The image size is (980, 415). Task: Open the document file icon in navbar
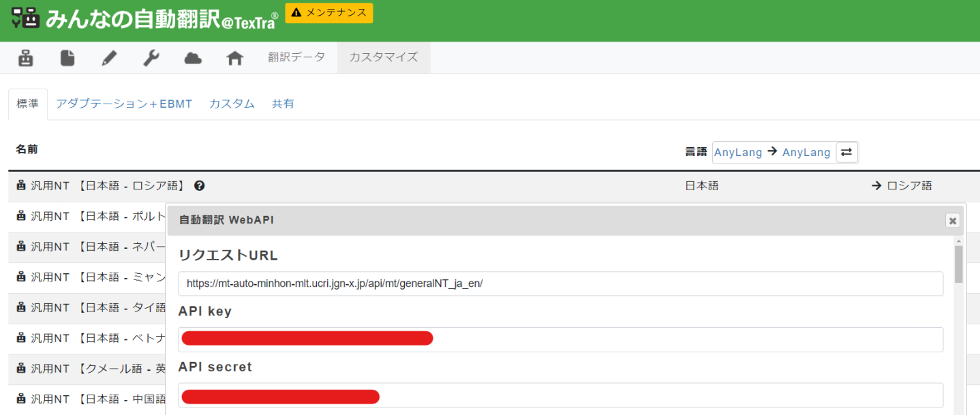(67, 58)
